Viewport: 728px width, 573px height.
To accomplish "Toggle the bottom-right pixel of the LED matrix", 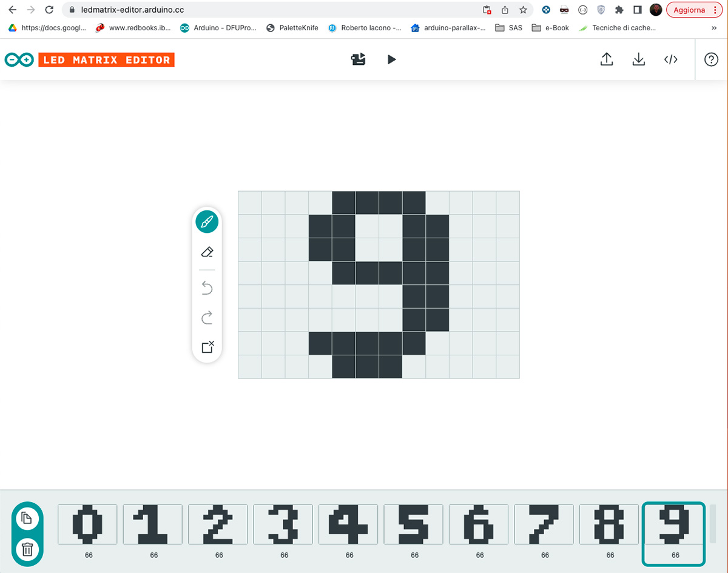I will click(x=508, y=367).
